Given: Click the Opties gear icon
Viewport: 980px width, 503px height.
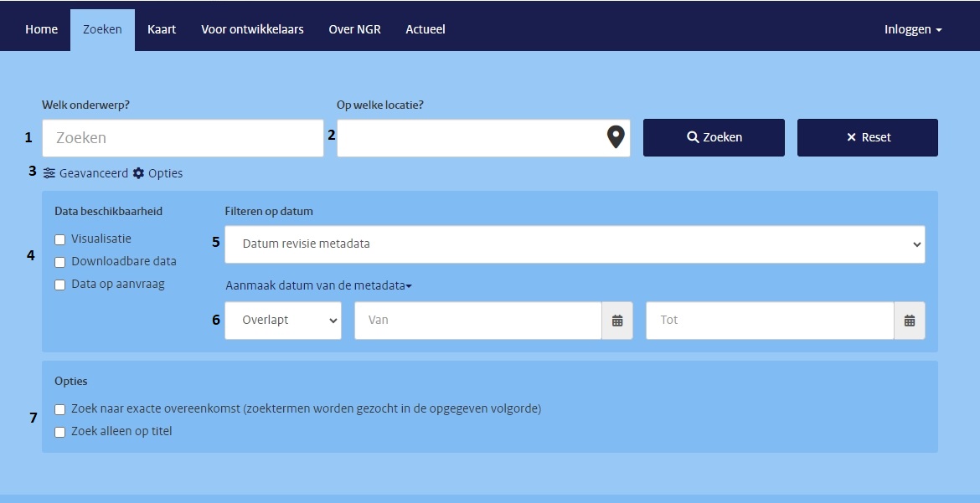Looking at the screenshot, I should [x=139, y=173].
